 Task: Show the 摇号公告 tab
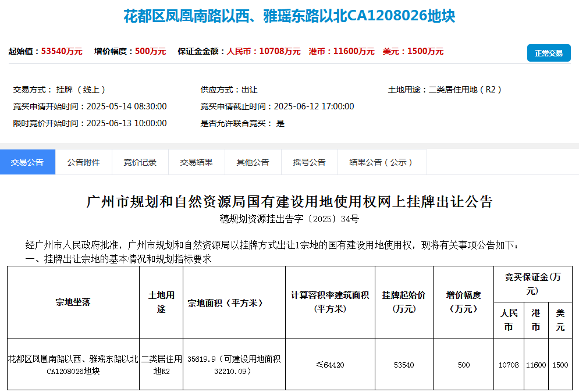click(x=309, y=162)
